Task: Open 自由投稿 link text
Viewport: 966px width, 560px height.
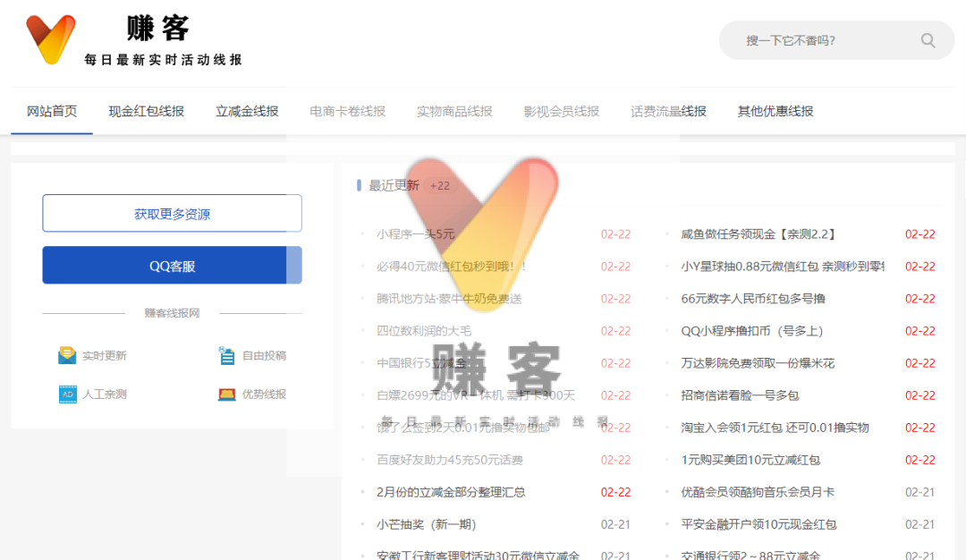Action: click(x=264, y=355)
